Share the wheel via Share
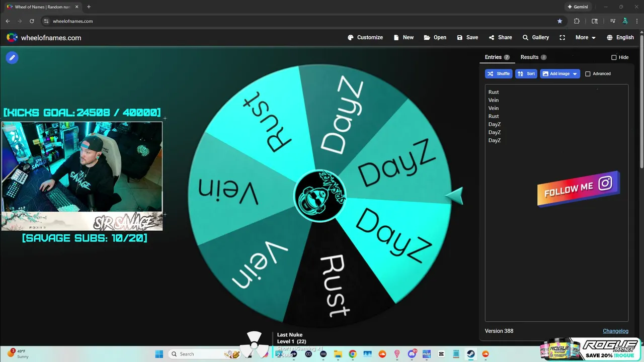This screenshot has height=362, width=644. (x=501, y=38)
